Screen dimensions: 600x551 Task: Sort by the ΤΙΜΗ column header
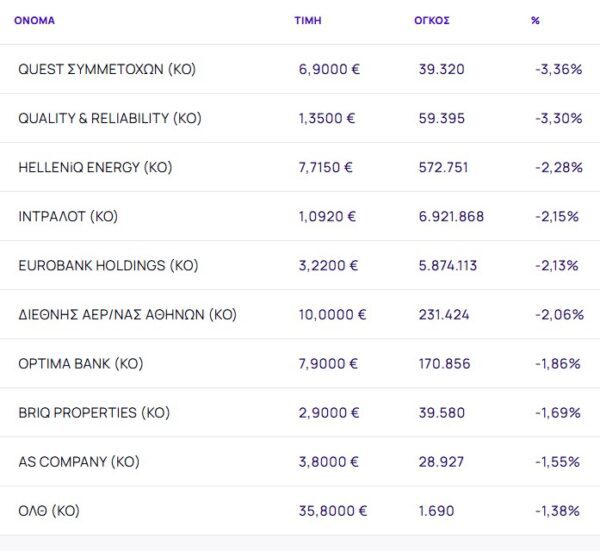(309, 20)
